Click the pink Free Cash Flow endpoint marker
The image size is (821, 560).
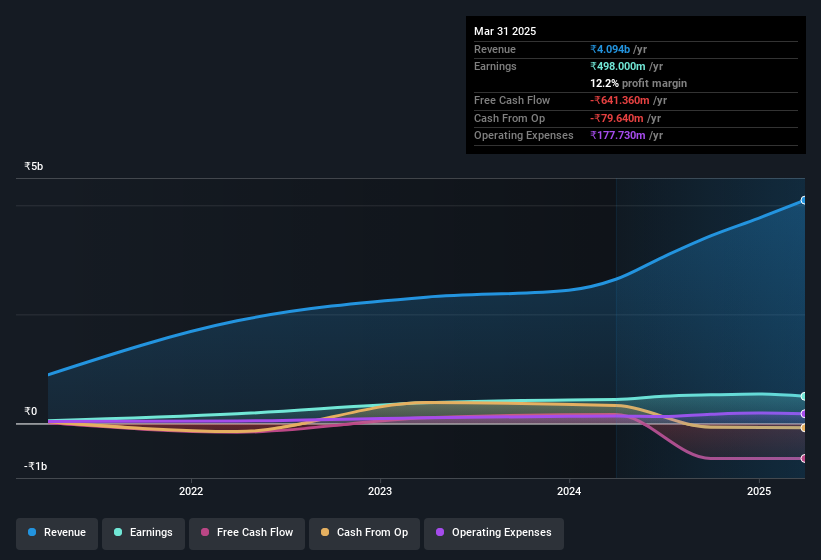tap(804, 458)
